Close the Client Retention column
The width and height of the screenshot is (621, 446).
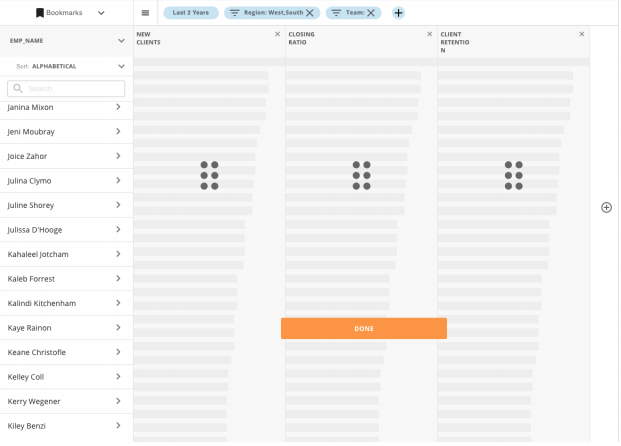pyautogui.click(x=582, y=34)
